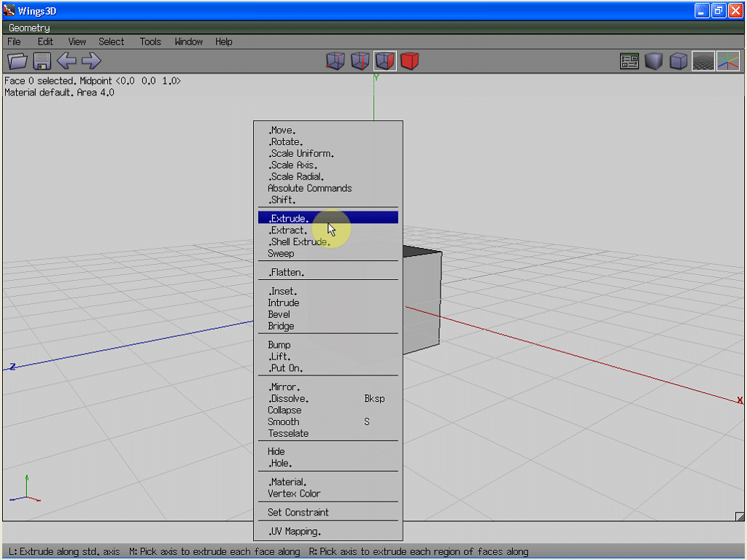Open the preferences list icon in toolbar

[x=630, y=61]
